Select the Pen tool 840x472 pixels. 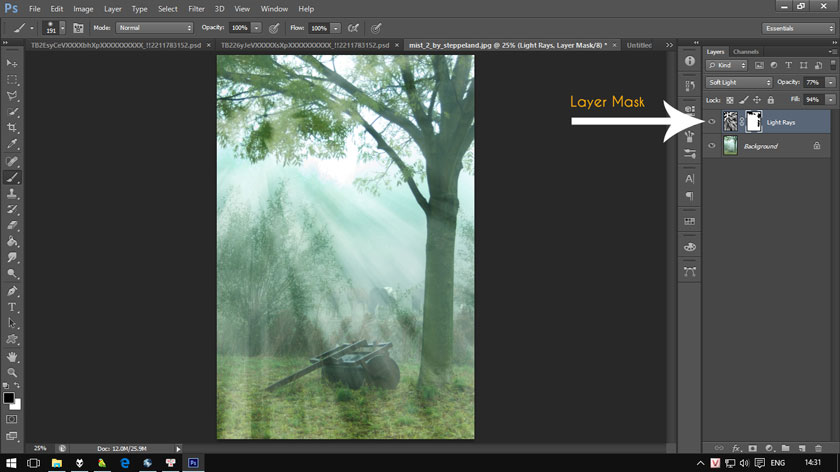12,291
